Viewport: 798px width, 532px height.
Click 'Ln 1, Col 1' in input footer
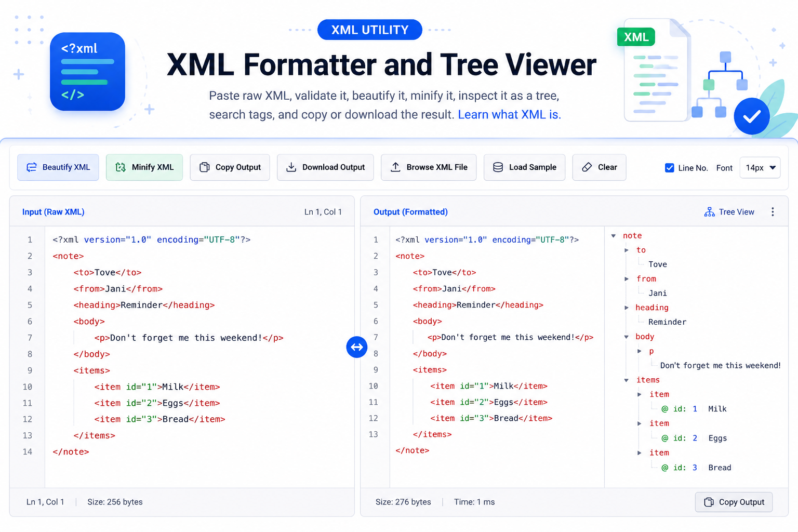click(45, 502)
